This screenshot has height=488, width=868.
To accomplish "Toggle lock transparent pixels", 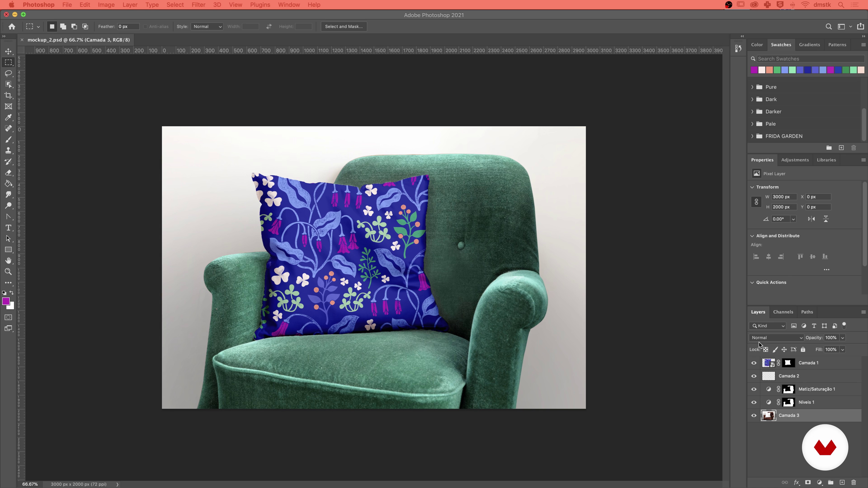I will coord(766,350).
